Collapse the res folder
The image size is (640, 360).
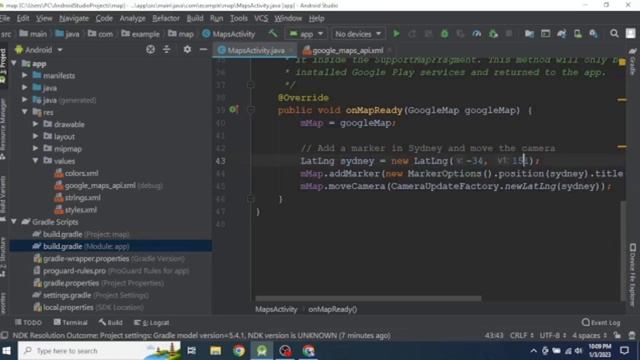tap(24, 112)
